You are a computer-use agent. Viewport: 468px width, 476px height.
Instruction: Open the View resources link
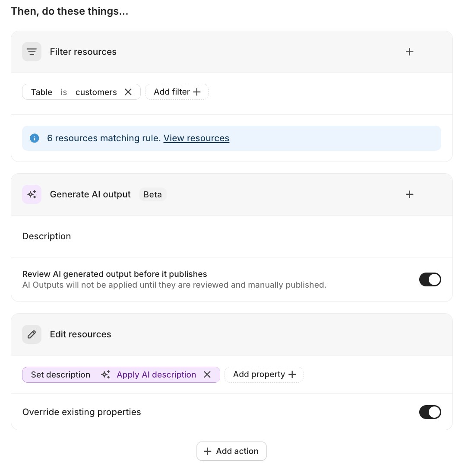click(196, 138)
